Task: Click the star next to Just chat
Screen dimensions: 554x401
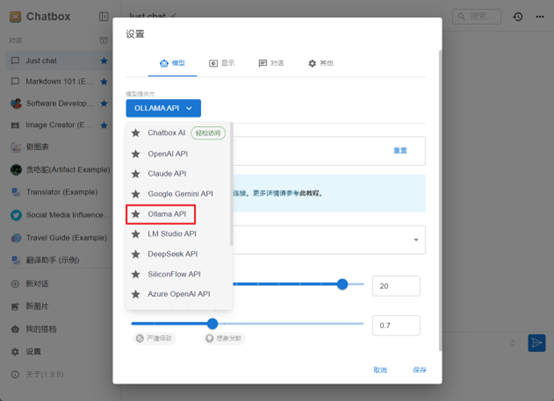Action: tap(104, 61)
